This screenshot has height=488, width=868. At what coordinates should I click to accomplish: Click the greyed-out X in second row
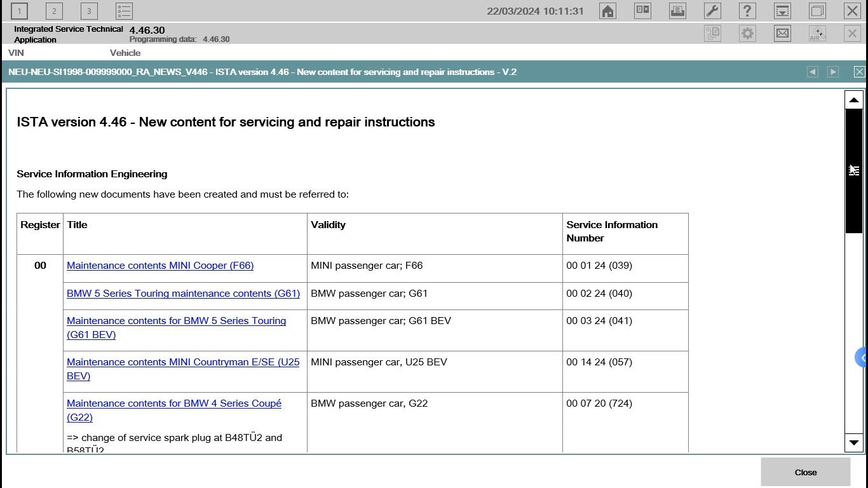tap(852, 33)
